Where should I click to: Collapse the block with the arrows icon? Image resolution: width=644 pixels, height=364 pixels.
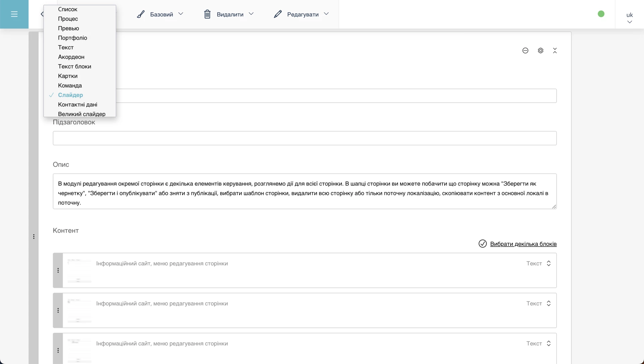[x=555, y=51]
